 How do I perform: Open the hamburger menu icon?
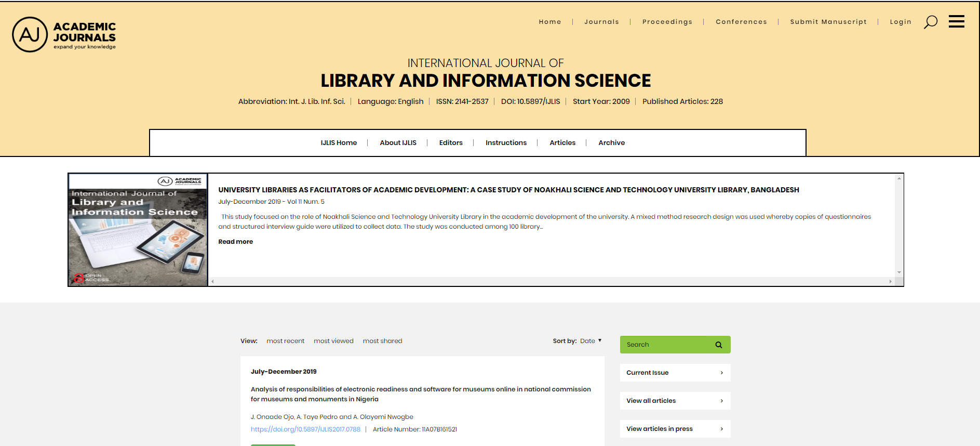click(x=956, y=21)
